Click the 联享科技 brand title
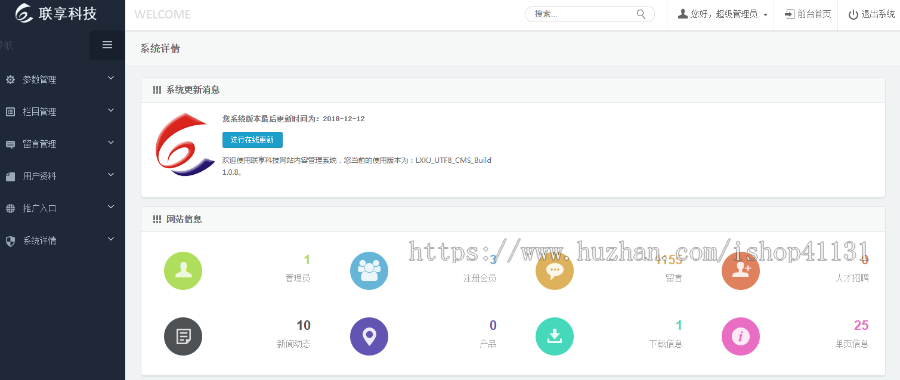Viewport: 900px width, 380px height. click(68, 13)
